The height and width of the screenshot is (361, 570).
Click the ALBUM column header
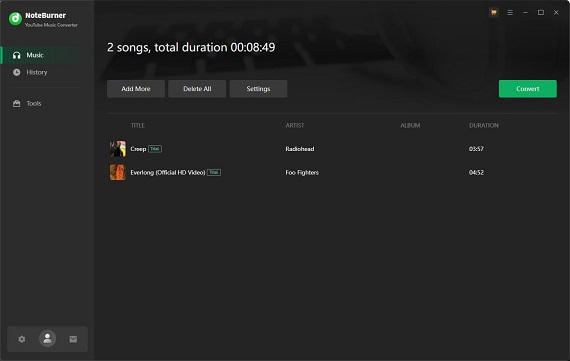point(410,125)
